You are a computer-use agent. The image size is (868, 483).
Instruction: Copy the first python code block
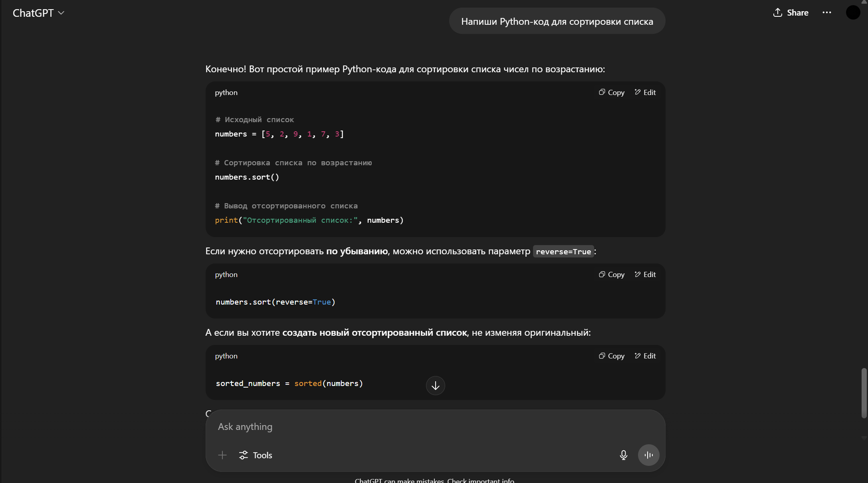pos(612,93)
